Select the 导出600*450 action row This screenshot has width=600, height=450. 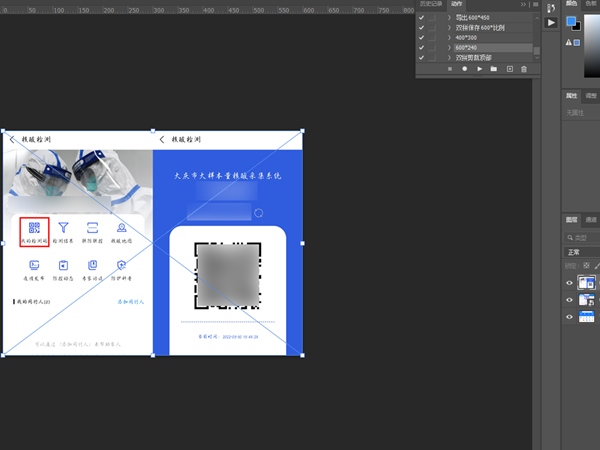(x=493, y=18)
